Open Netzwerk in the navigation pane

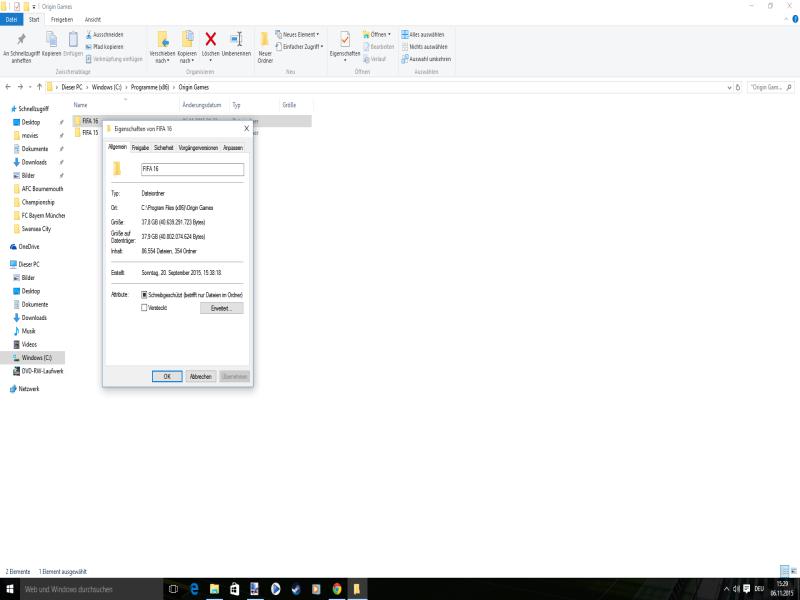tap(29, 389)
